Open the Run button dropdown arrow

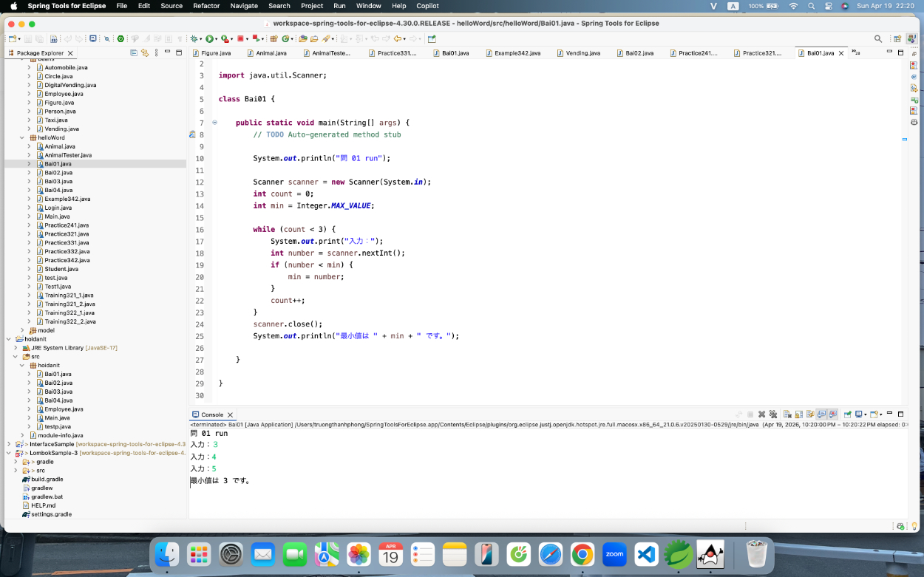tap(217, 38)
